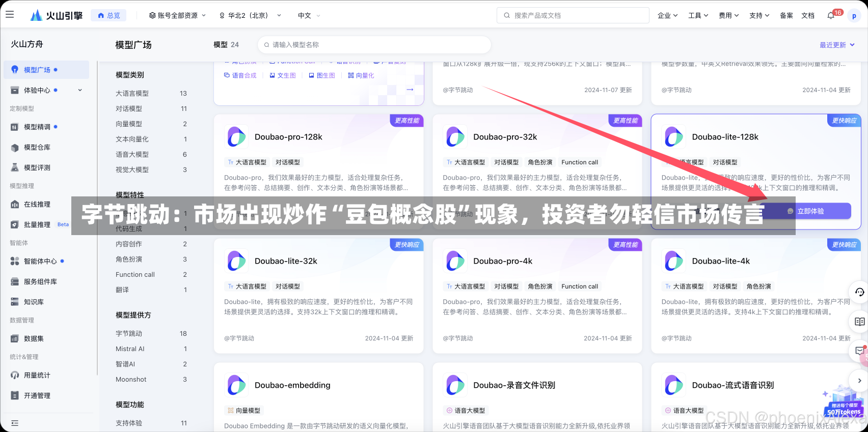This screenshot has width=868, height=432.
Task: Click the 模型评测 sidebar icon
Action: point(15,167)
